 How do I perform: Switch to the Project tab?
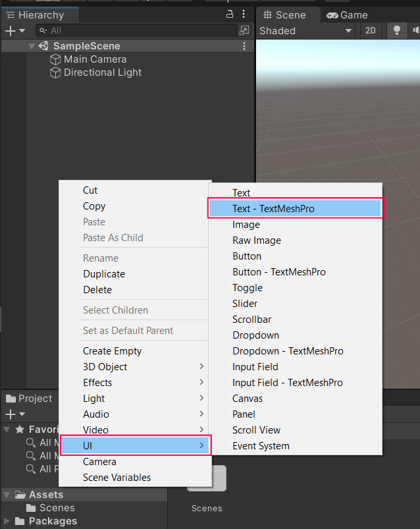pyautogui.click(x=30, y=399)
